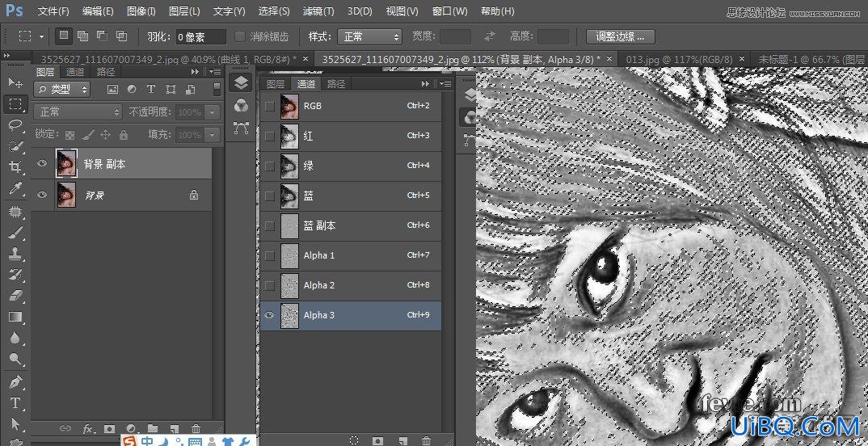Viewport: 868px width, 446px height.
Task: Load channel as selection icon
Action: point(354,440)
